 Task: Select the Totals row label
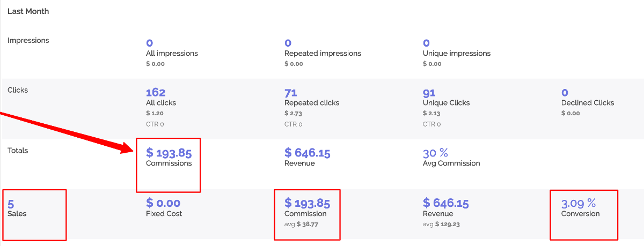pyautogui.click(x=18, y=151)
